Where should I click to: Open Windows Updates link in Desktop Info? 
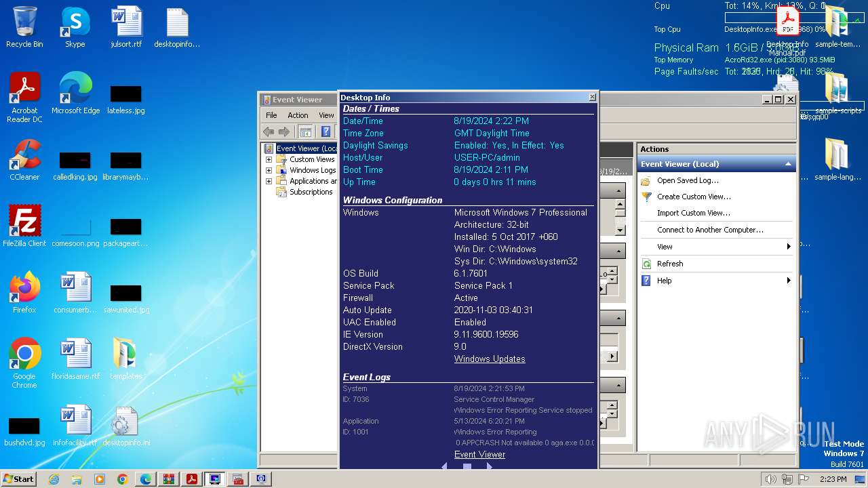tap(490, 359)
